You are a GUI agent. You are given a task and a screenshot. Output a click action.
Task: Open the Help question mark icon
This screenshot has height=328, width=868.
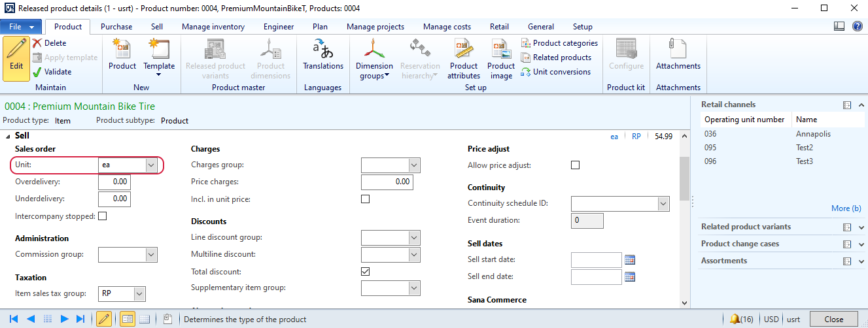coord(857,26)
